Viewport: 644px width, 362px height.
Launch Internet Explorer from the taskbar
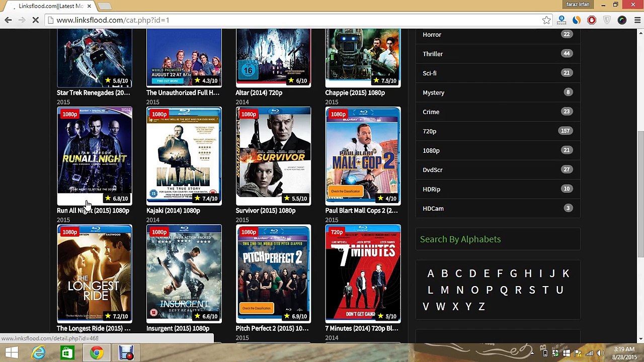39,353
